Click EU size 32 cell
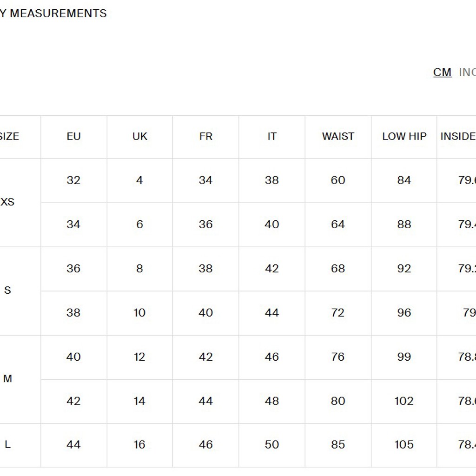Viewport: 476px width, 476px height. click(73, 180)
